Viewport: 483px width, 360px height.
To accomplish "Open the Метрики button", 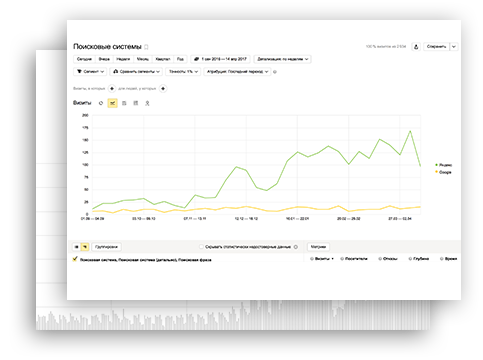I will tap(318, 247).
